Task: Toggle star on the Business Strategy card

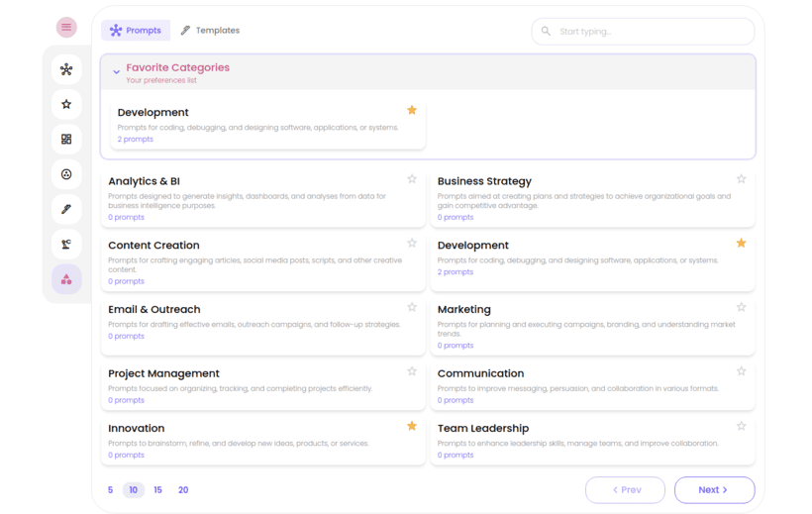Action: [741, 179]
